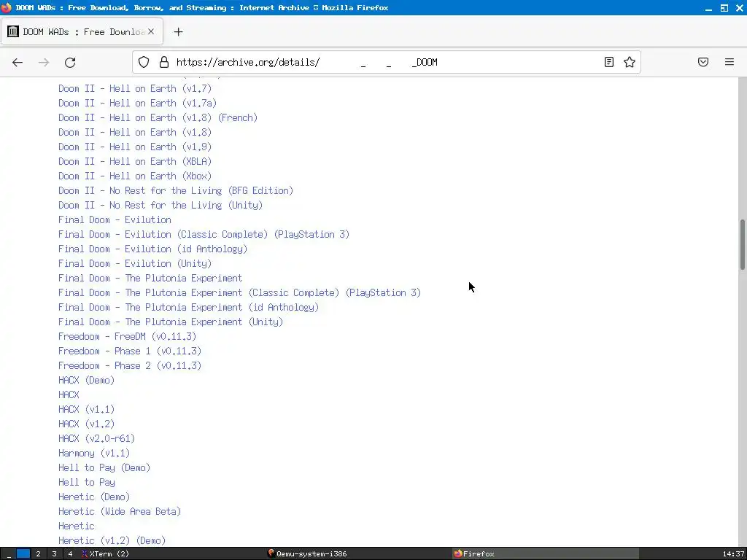This screenshot has width=747, height=560.
Task: Focus the archive.org URL address field
Action: click(x=386, y=62)
